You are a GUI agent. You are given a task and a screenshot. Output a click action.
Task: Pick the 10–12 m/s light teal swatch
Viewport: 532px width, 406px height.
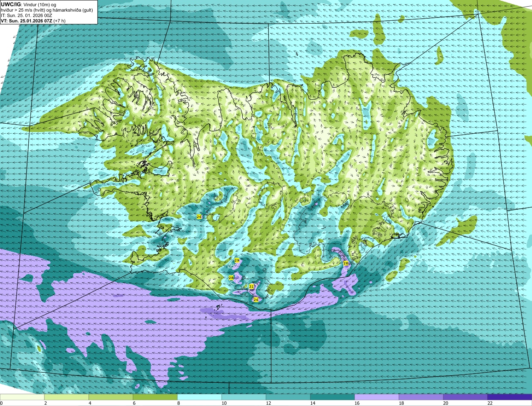(244, 397)
